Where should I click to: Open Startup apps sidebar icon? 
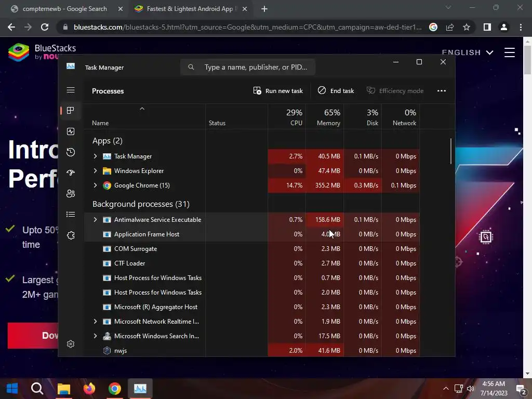coord(71,172)
